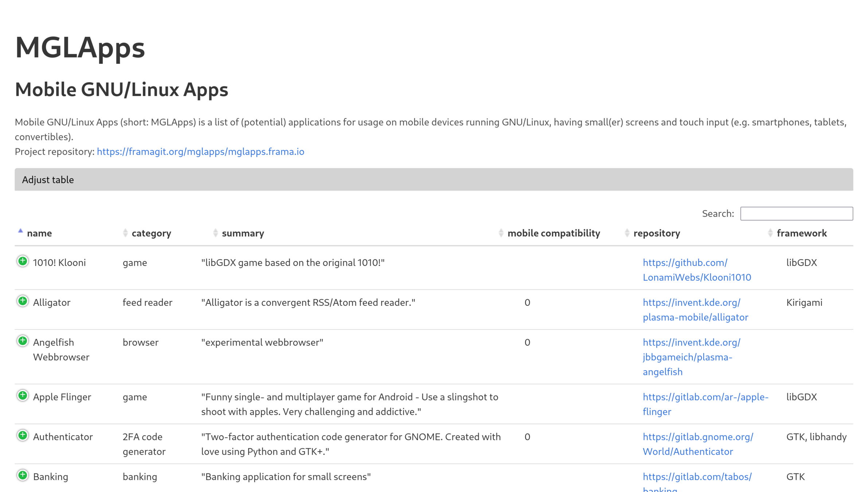This screenshot has width=868, height=492.
Task: Expand the Banking row plus icon
Action: pyautogui.click(x=23, y=475)
